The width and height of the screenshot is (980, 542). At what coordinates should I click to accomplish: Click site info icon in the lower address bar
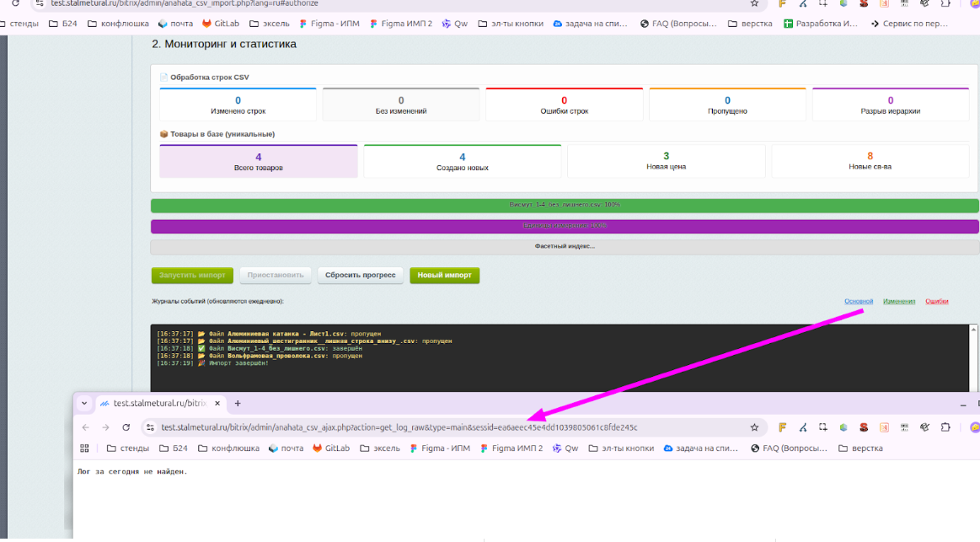click(150, 427)
